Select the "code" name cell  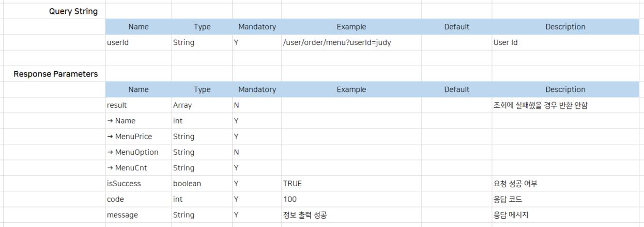115,199
